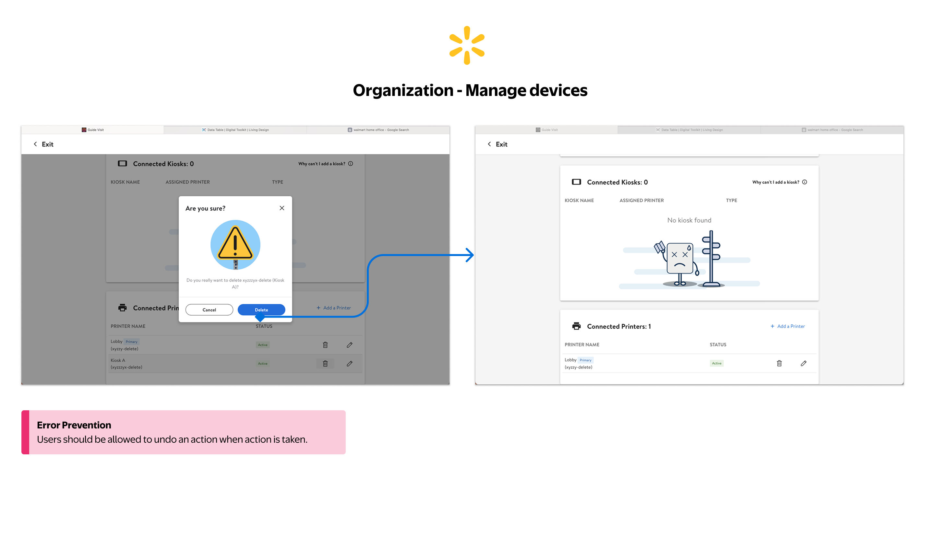Click Primary badge next to Lobby, left screen

coord(131,342)
